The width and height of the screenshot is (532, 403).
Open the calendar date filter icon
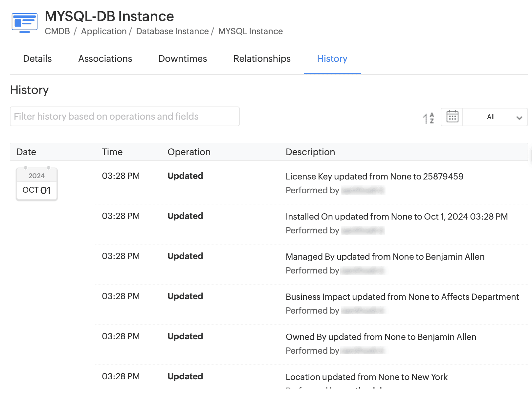tap(452, 117)
